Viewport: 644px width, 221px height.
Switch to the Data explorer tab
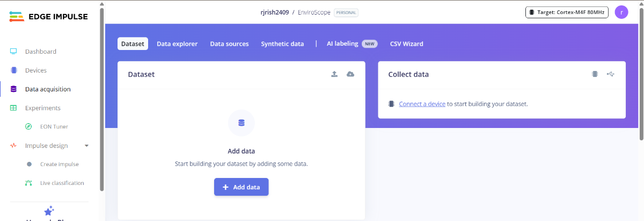click(x=177, y=44)
